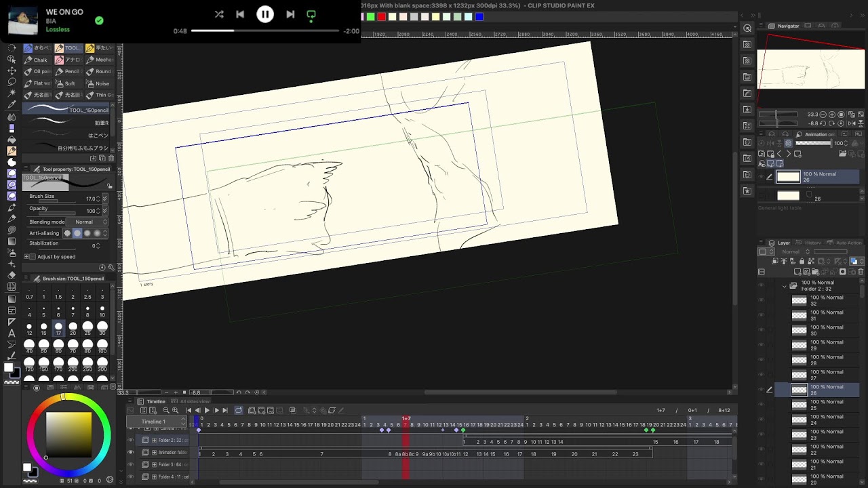Image resolution: width=868 pixels, height=488 pixels.
Task: Expand the Folder 4 : 11 track
Action: click(154, 476)
